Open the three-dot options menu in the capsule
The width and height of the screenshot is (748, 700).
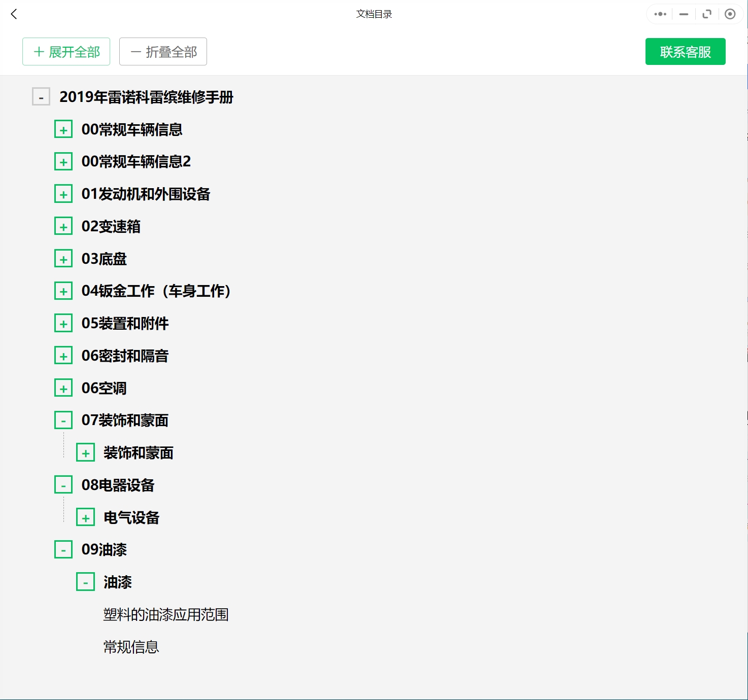pyautogui.click(x=660, y=14)
